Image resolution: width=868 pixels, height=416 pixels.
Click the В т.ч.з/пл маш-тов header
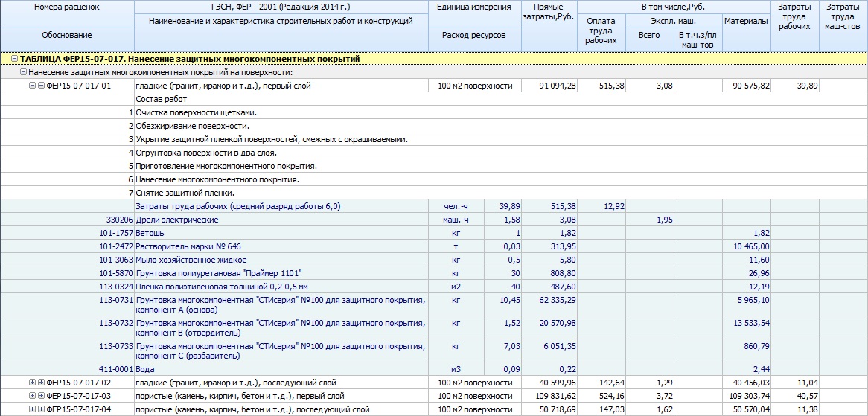click(x=698, y=40)
